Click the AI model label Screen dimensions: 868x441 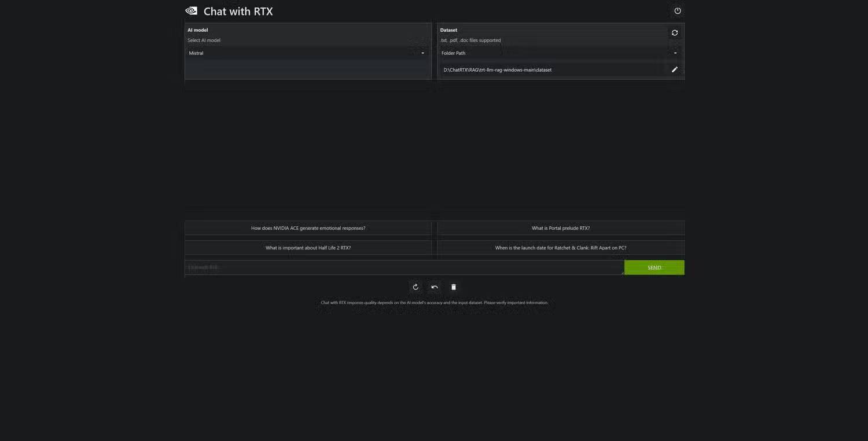(x=198, y=30)
